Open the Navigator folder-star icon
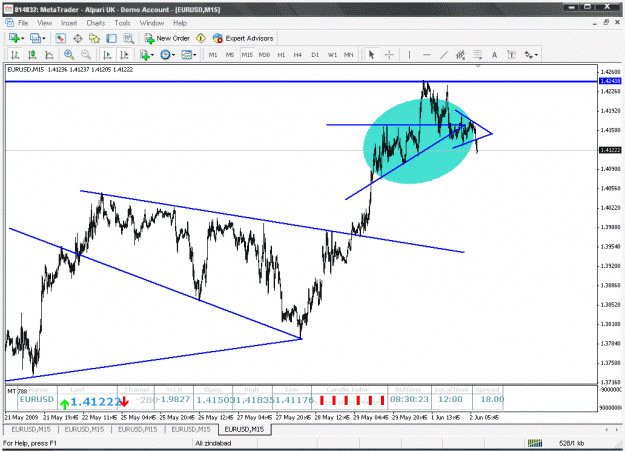 [x=94, y=38]
